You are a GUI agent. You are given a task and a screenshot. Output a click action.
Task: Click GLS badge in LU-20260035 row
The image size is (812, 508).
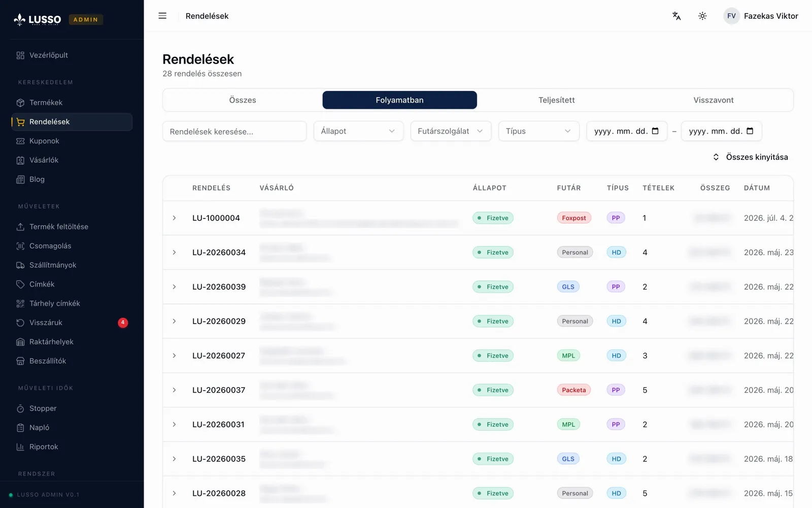coord(568,459)
